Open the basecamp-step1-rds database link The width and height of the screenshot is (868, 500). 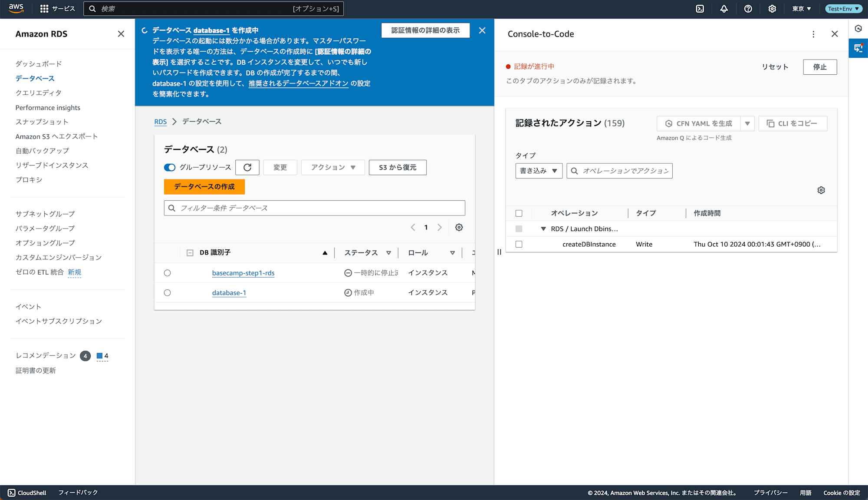pos(243,273)
